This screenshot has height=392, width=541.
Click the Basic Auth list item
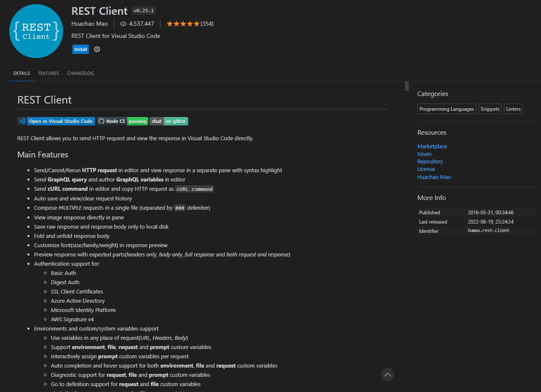point(64,273)
